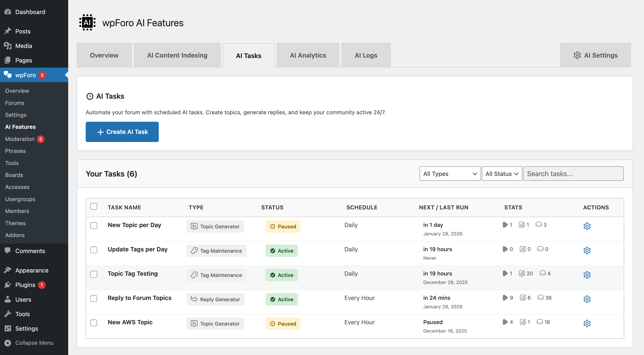The width and height of the screenshot is (644, 355).
Task: Click the Create AI Task button
Action: (122, 132)
